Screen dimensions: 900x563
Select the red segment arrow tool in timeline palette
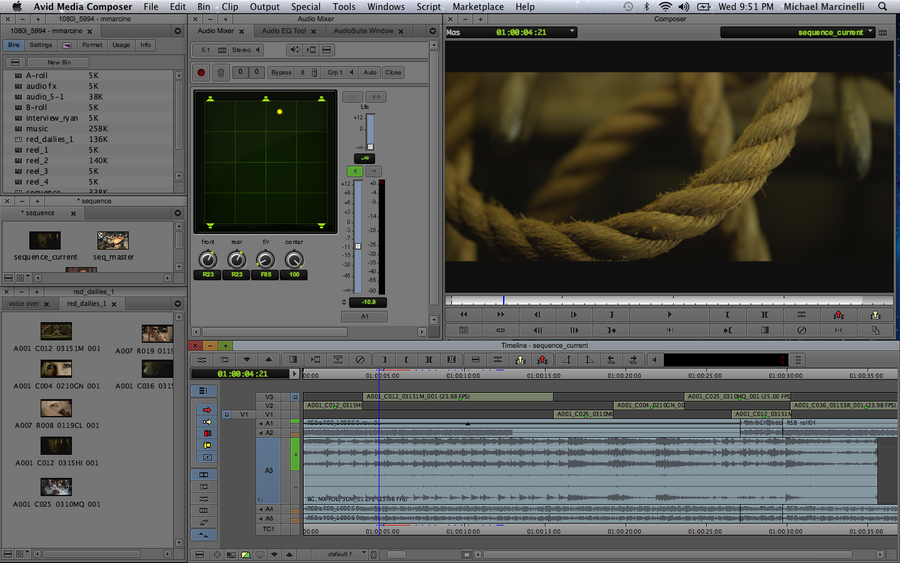(206, 409)
